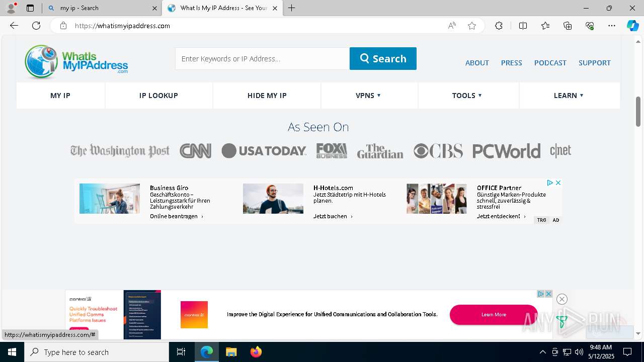Image resolution: width=644 pixels, height=362 pixels.
Task: Click the blue Search button
Action: [x=383, y=58]
